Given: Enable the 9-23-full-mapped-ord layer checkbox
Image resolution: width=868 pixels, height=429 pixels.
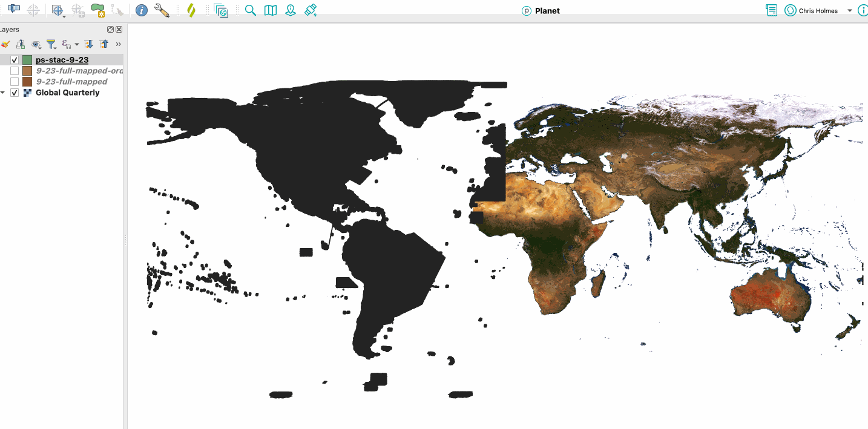Looking at the screenshot, I should pyautogui.click(x=15, y=71).
